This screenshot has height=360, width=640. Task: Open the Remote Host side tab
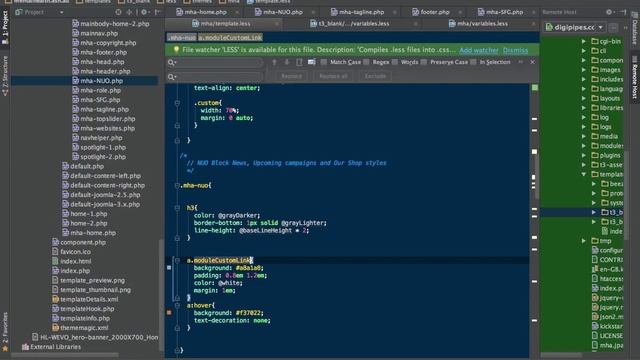click(x=635, y=78)
